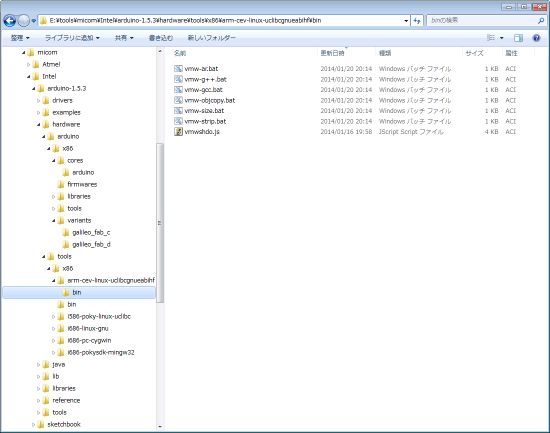Toggle the preview pane icon
Image resolution: width=550 pixels, height=433 pixels.
(518, 38)
